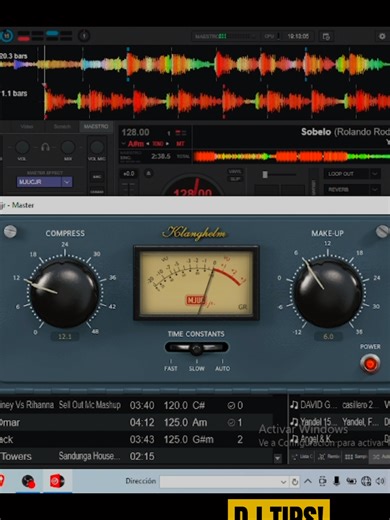
Task: Open the Lista sidelist tab
Action: click(x=303, y=456)
